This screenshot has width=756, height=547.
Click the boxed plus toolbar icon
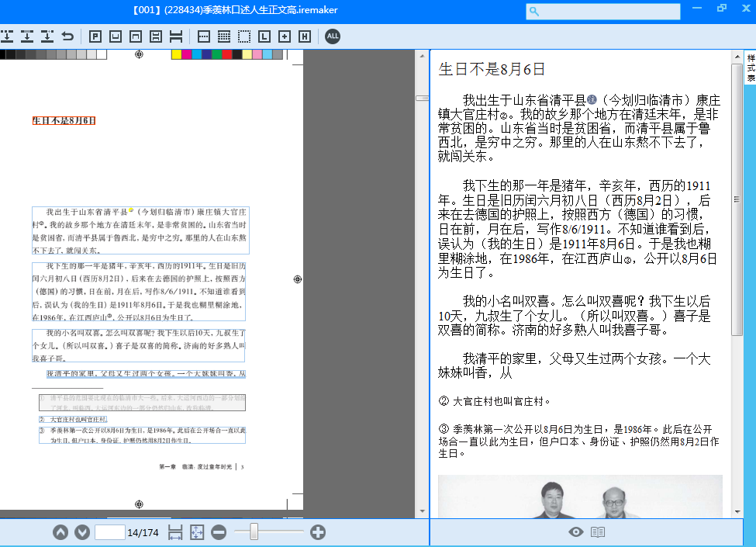[x=285, y=36]
